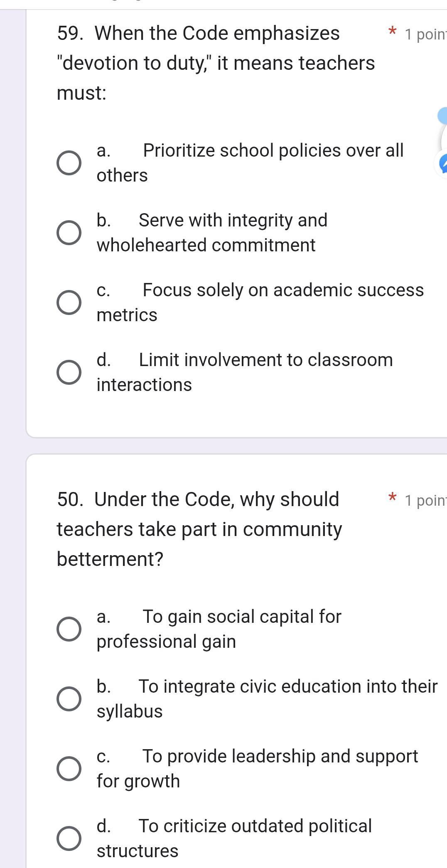
Task: Tap the light blue bubble above Messenger icon
Action: (443, 115)
